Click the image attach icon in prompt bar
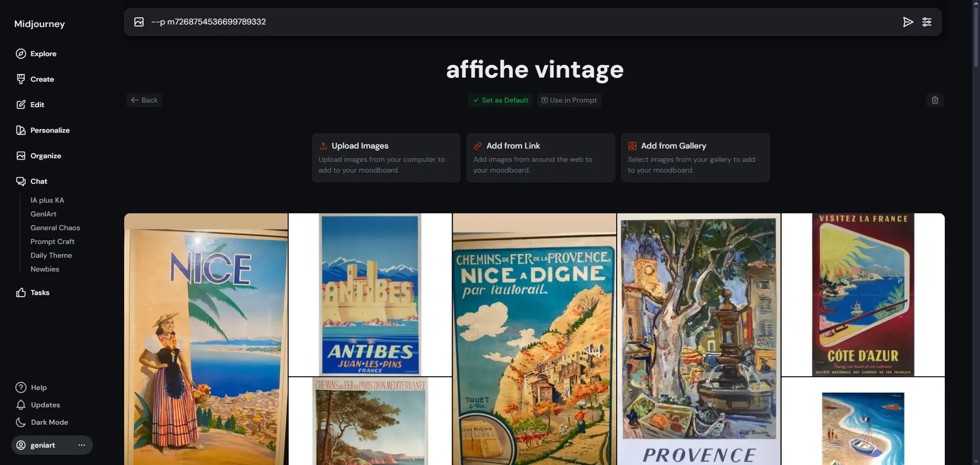 139,22
